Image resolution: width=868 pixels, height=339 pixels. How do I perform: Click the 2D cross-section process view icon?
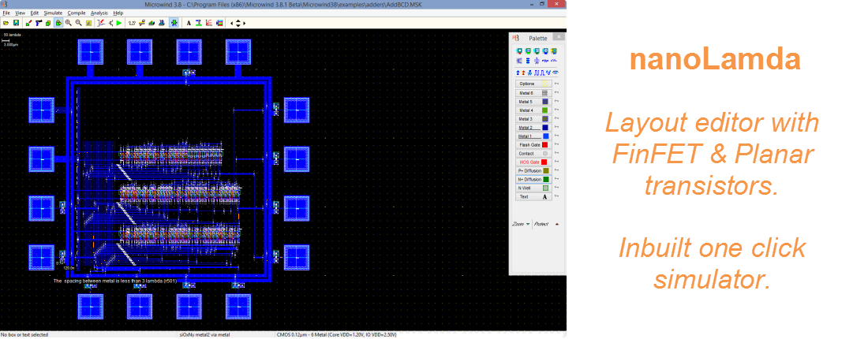tap(132, 23)
